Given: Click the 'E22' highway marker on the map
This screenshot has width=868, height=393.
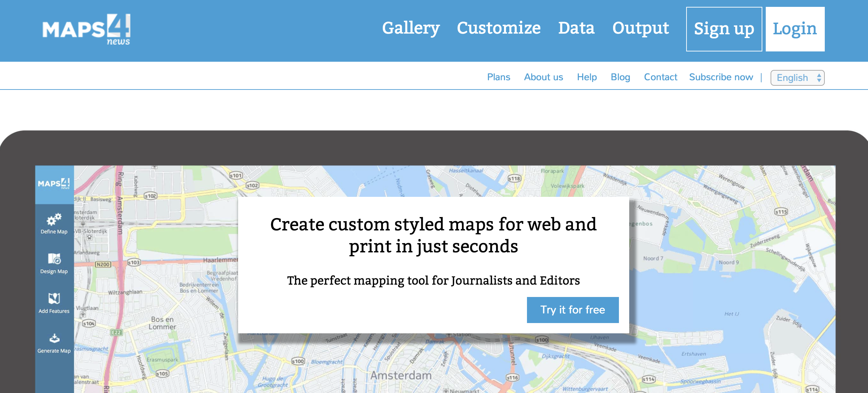Looking at the screenshot, I should tap(116, 332).
